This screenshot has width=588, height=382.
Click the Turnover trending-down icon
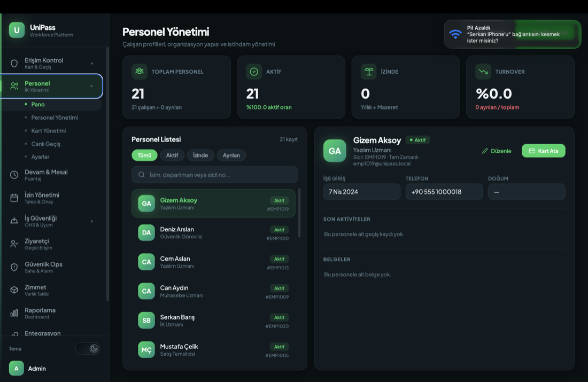pos(483,71)
